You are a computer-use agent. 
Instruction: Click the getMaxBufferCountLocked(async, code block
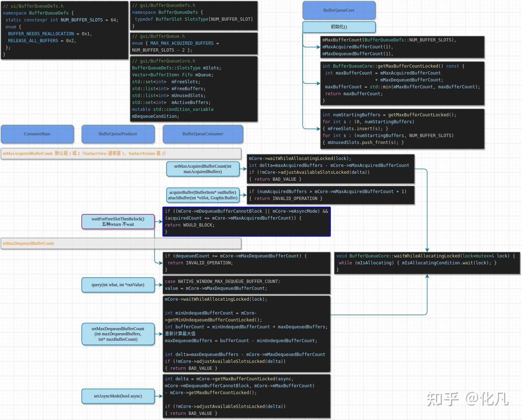[x=246, y=396]
